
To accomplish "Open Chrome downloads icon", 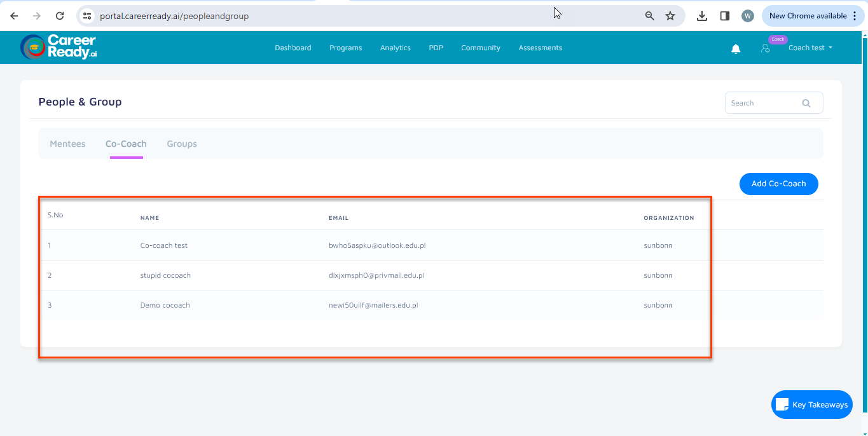I will (702, 16).
